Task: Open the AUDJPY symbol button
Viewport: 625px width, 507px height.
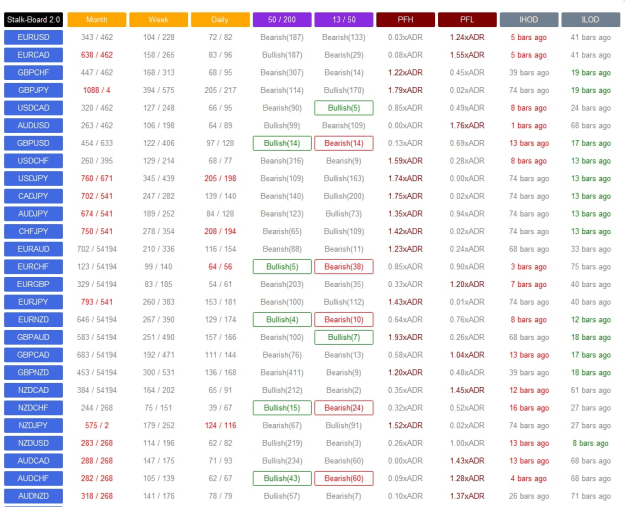Action: 33,214
